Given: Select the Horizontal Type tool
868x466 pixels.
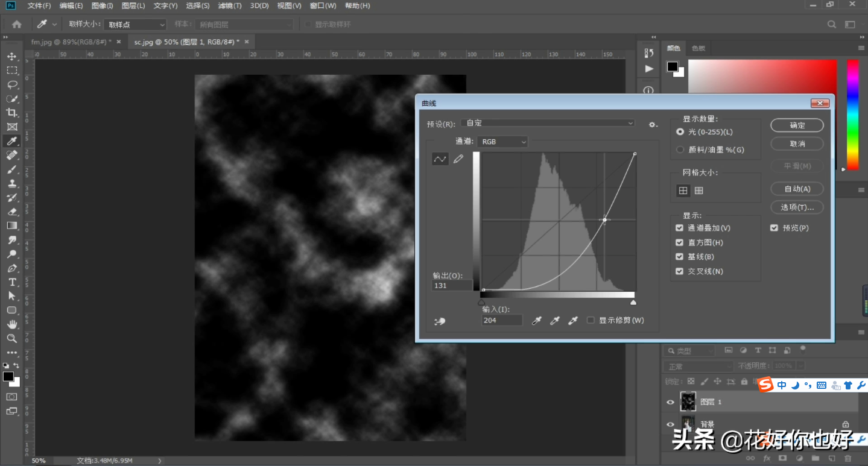Looking at the screenshot, I should [x=11, y=282].
